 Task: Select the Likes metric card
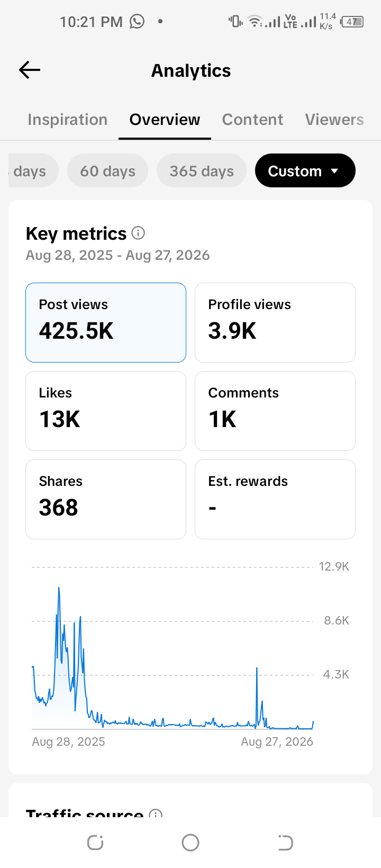(x=106, y=411)
